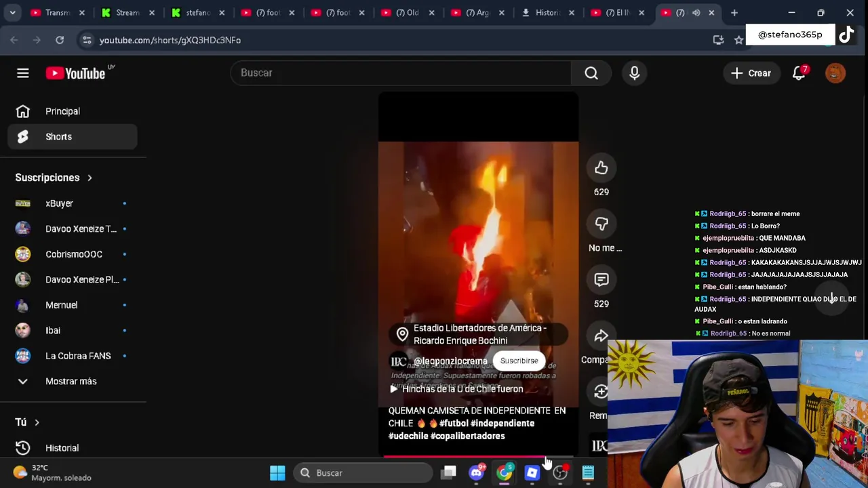
Task: Open the #independiente hashtag
Action: click(x=502, y=423)
